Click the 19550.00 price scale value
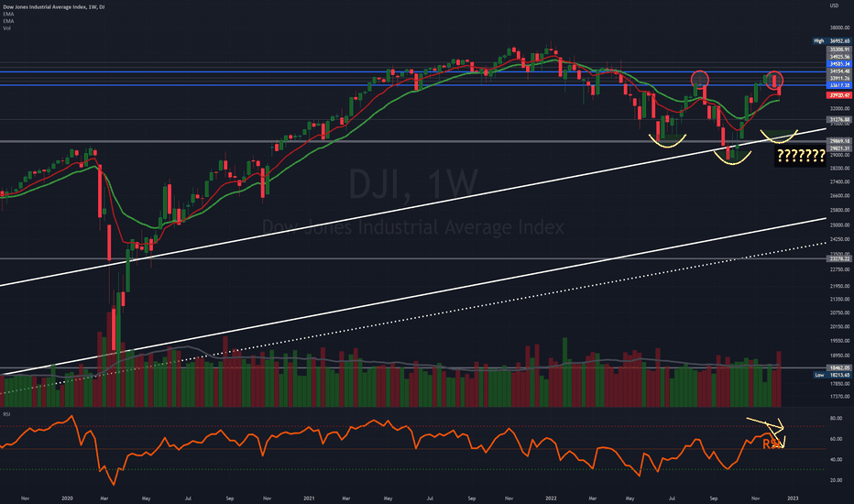The width and height of the screenshot is (854, 504). (840, 341)
